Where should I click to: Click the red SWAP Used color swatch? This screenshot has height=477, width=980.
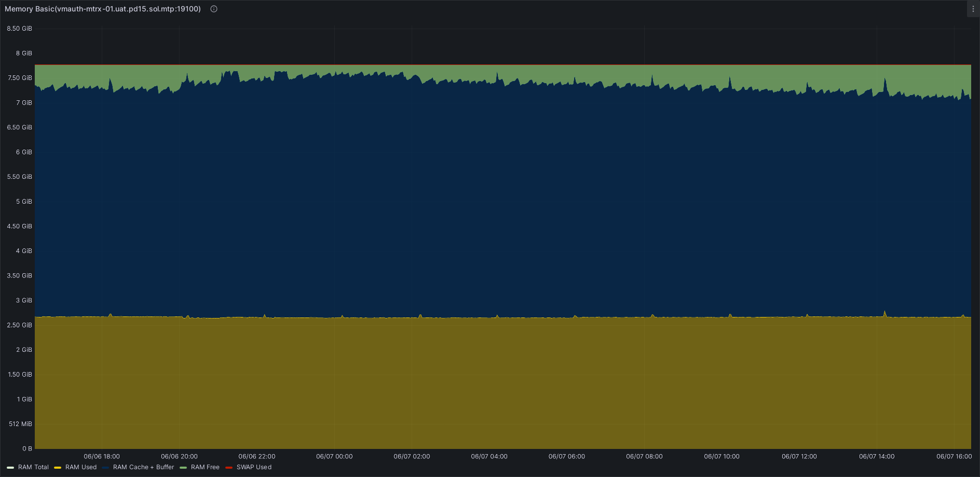coord(229,468)
